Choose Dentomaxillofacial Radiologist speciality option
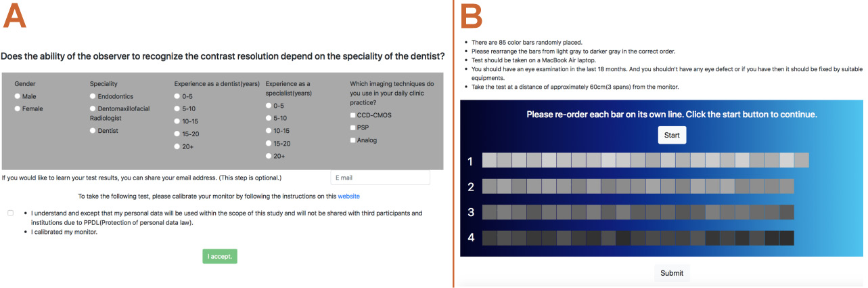868x288 pixels. click(x=93, y=108)
